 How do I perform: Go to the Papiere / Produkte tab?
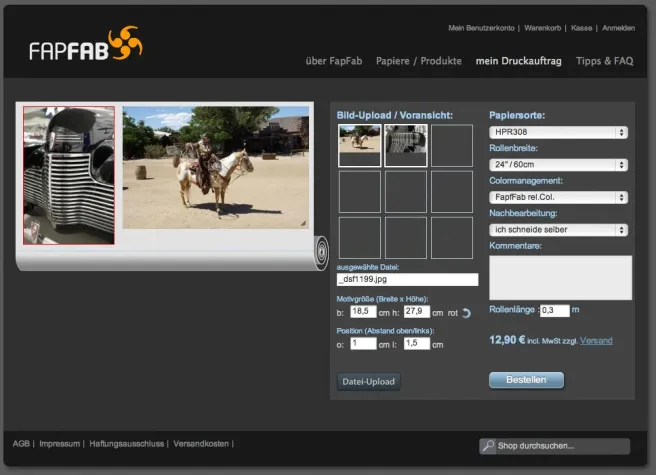[x=419, y=61]
